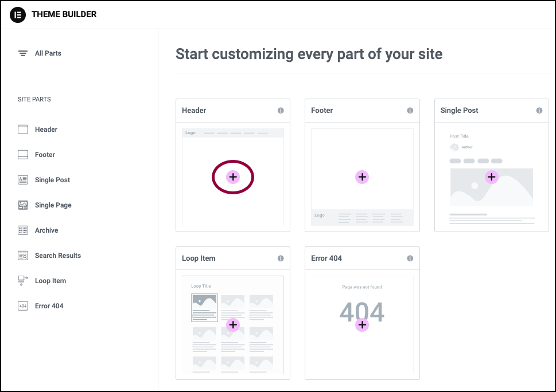This screenshot has width=556, height=392.
Task: Show info for Loop Item card
Action: (281, 258)
